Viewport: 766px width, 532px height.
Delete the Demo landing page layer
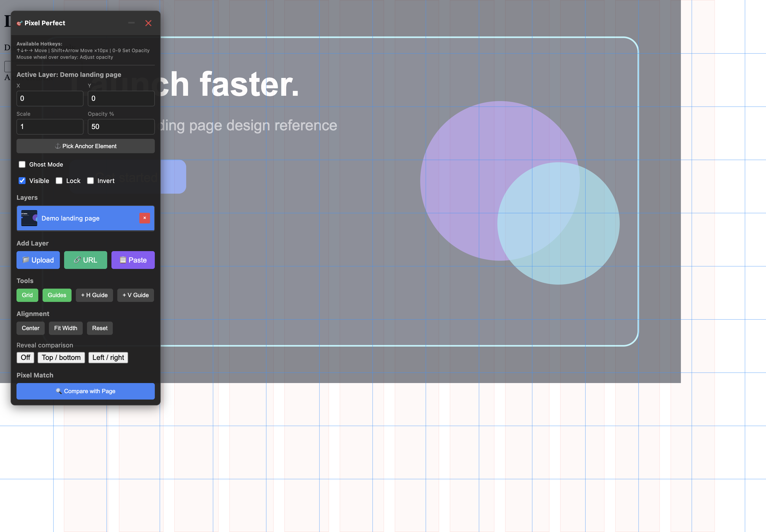(144, 218)
